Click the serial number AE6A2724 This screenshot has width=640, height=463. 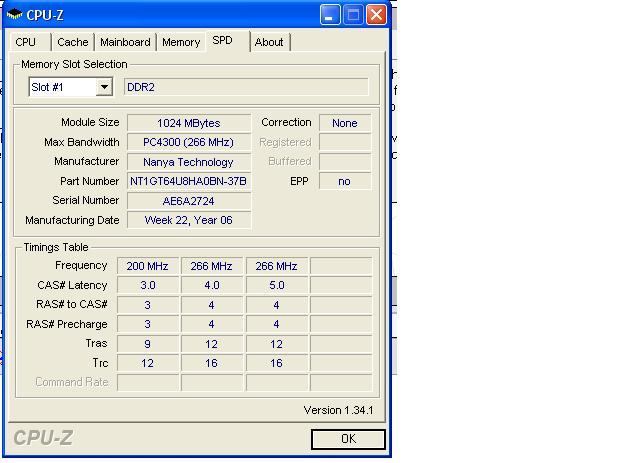tap(189, 201)
